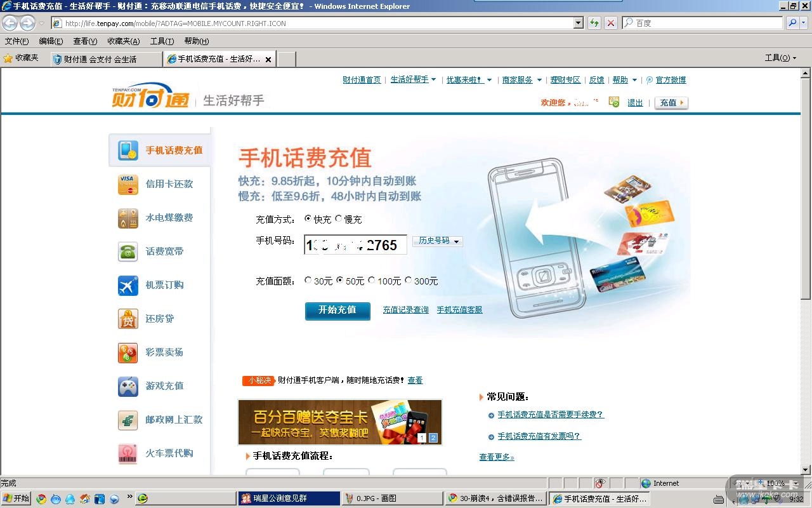Refresh the page with the green arrows icon

594,23
